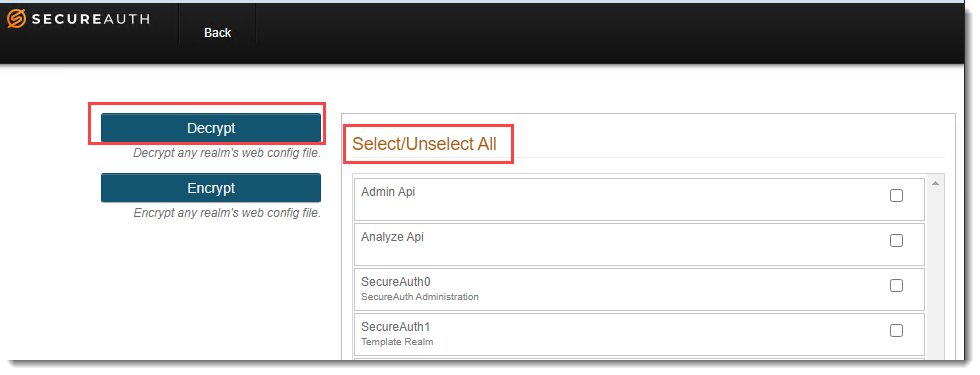Viewport: 980px width, 375px height.
Task: Check the SecureAuth0 realm checkbox
Action: pyautogui.click(x=896, y=286)
